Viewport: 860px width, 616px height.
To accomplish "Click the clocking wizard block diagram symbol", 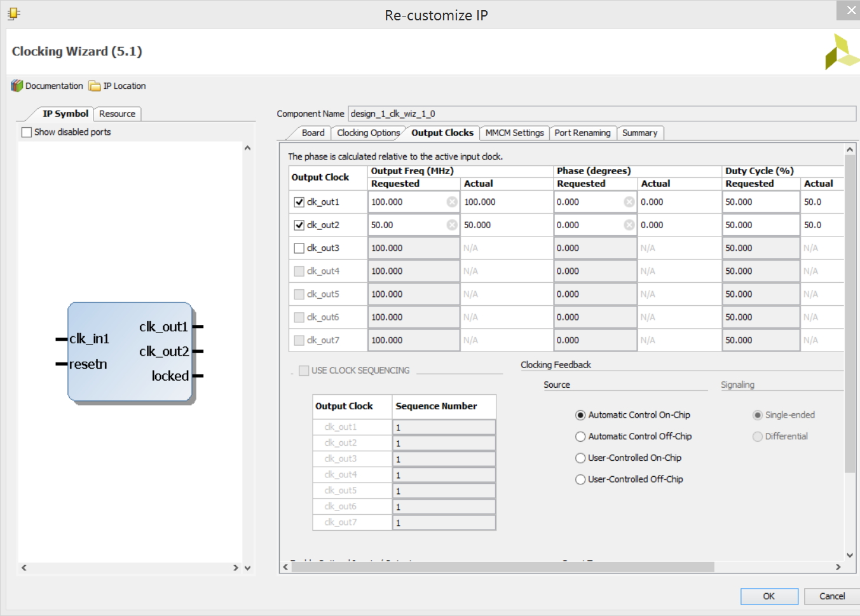I will tap(131, 352).
